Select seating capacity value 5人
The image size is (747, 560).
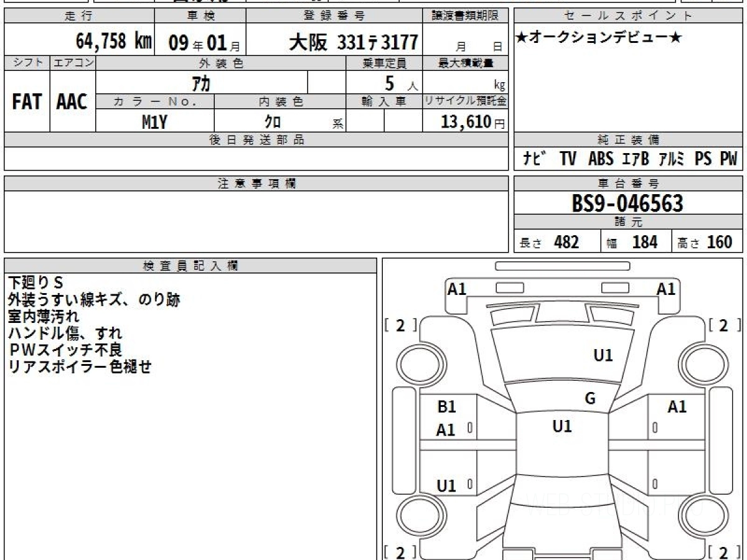401,83
